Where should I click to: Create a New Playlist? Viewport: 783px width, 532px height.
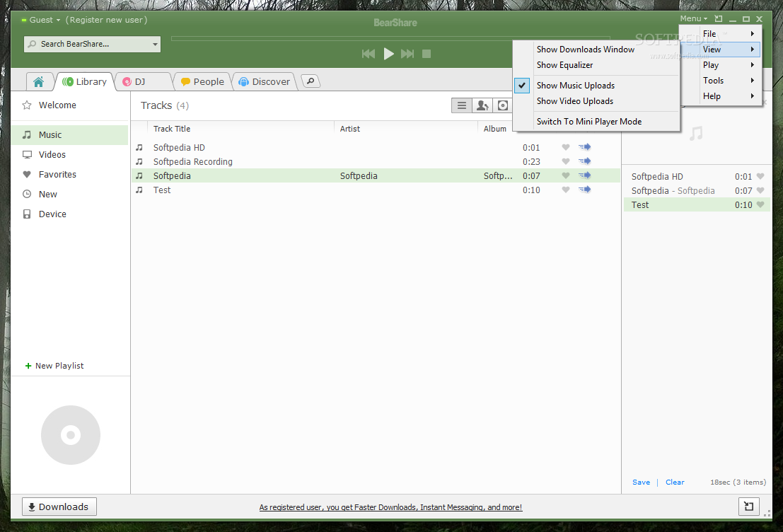54,366
